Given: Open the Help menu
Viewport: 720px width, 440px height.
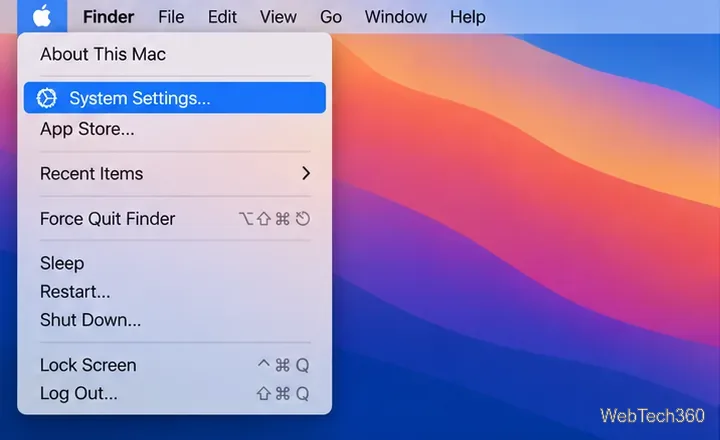Looking at the screenshot, I should pyautogui.click(x=467, y=17).
